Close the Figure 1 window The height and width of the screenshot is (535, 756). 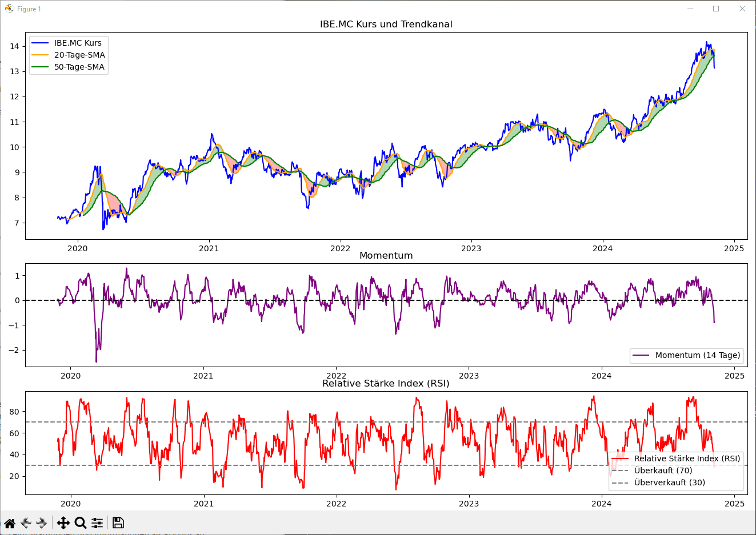point(742,9)
